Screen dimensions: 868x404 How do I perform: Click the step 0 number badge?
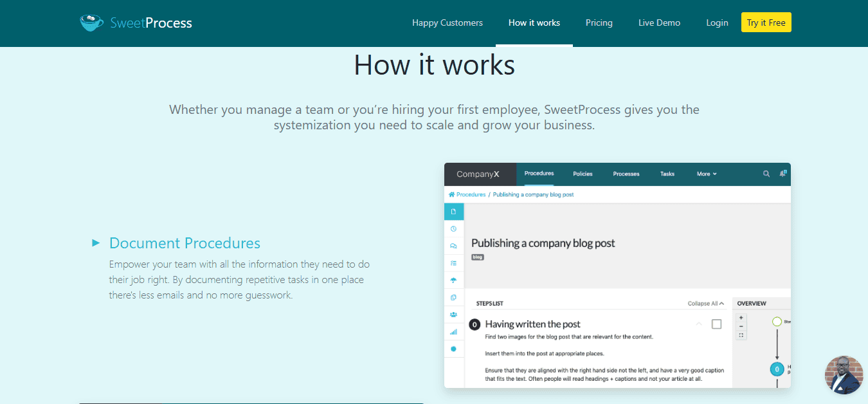(475, 325)
